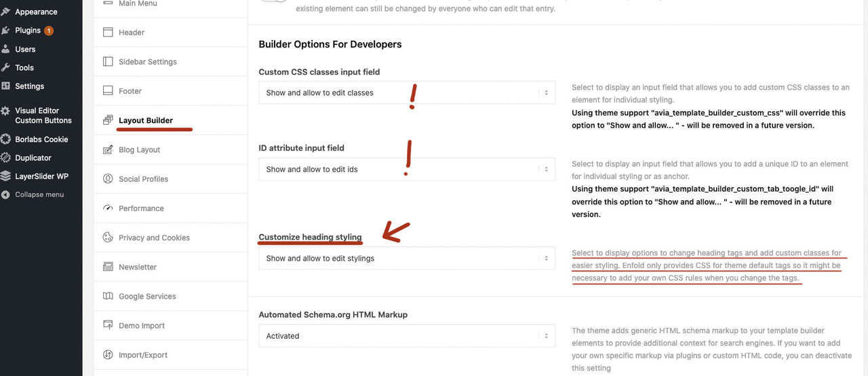Switch to the Demo Import tab

pyautogui.click(x=170, y=325)
